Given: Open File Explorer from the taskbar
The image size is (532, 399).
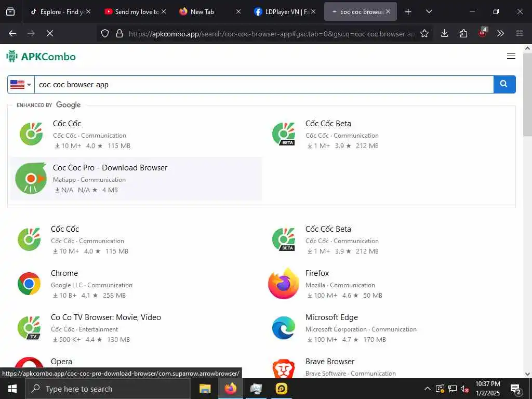Looking at the screenshot, I should pos(205,389).
